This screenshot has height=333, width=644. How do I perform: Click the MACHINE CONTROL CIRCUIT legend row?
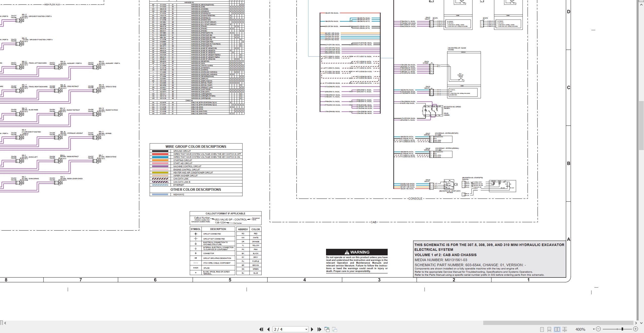[196, 166]
